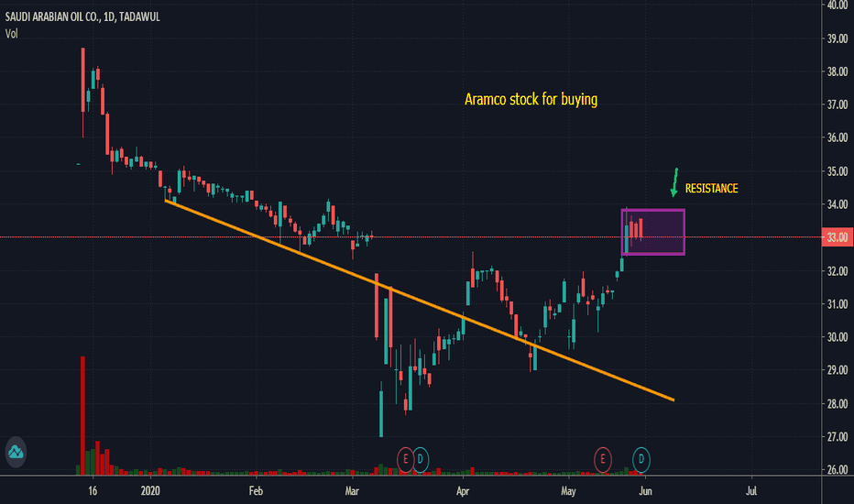854x504 pixels.
Task: Click the 32.00 price axis label
Action: 838,271
